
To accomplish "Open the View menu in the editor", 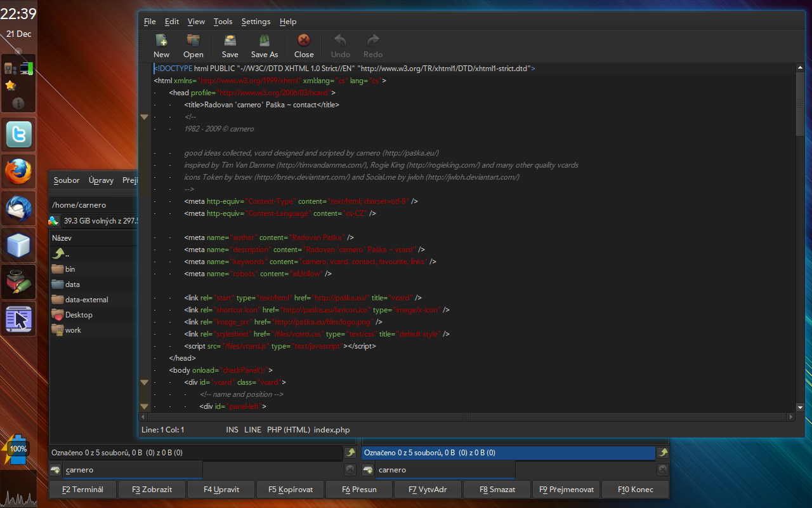I will [196, 22].
